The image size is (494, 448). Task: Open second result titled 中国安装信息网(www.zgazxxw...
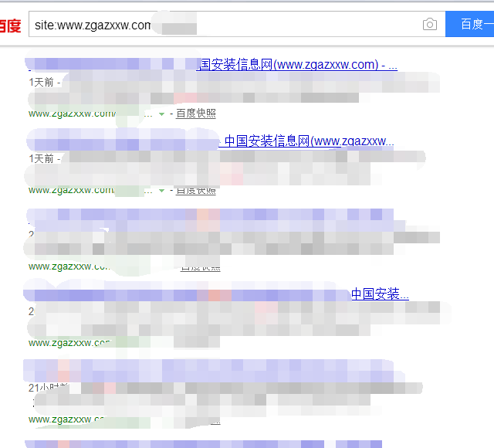point(306,141)
